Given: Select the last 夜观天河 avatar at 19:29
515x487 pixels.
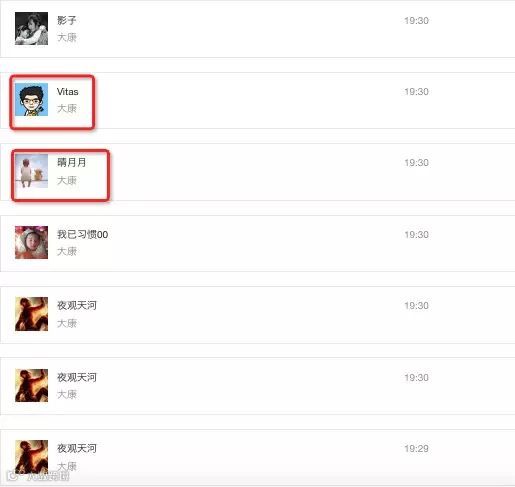Looking at the screenshot, I should [31, 457].
